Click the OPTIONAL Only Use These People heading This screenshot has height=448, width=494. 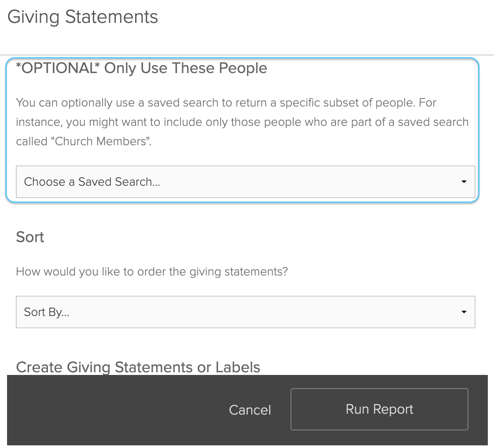141,68
